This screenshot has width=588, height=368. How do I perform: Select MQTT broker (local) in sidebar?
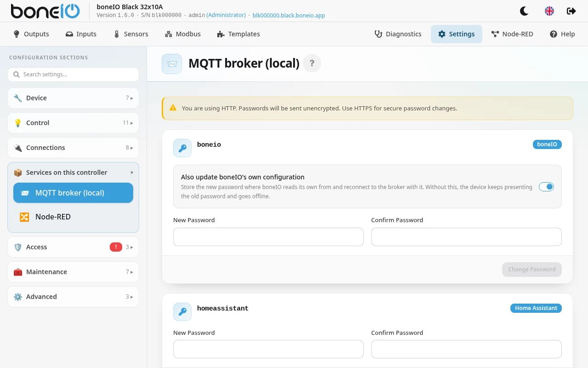(x=73, y=193)
